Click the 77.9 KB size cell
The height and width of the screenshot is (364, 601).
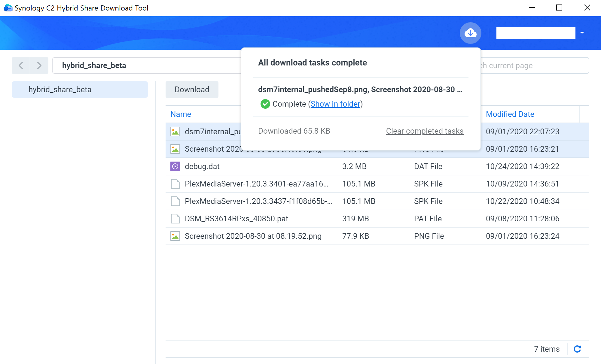[355, 236]
